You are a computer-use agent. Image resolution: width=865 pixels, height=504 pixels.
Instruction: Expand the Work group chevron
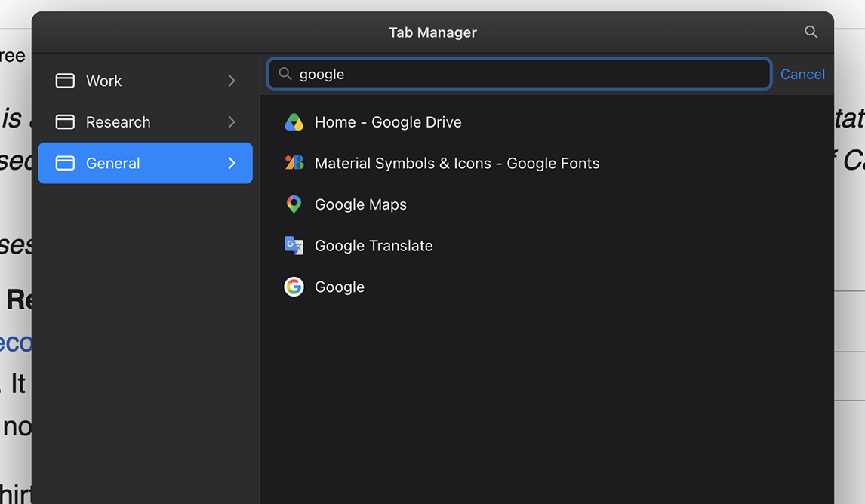tap(232, 81)
